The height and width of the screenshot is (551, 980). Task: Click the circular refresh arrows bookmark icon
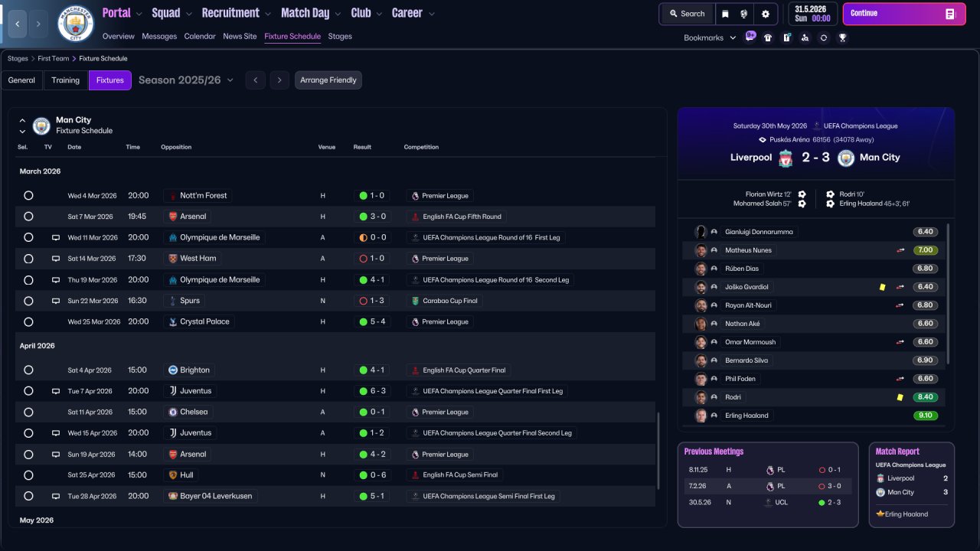pyautogui.click(x=823, y=37)
